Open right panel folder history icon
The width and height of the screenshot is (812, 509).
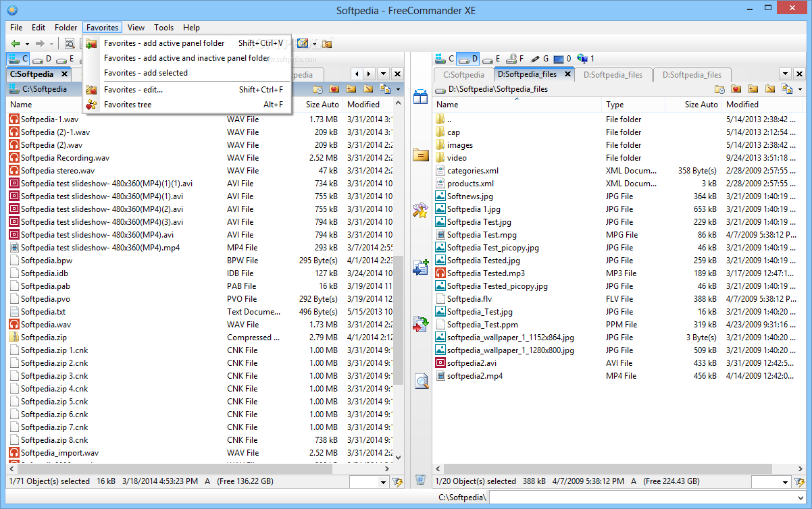719,89
